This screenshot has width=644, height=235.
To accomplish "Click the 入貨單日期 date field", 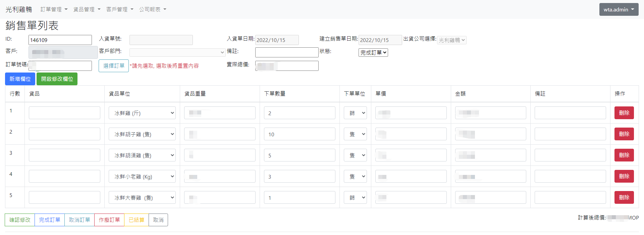I will [277, 40].
